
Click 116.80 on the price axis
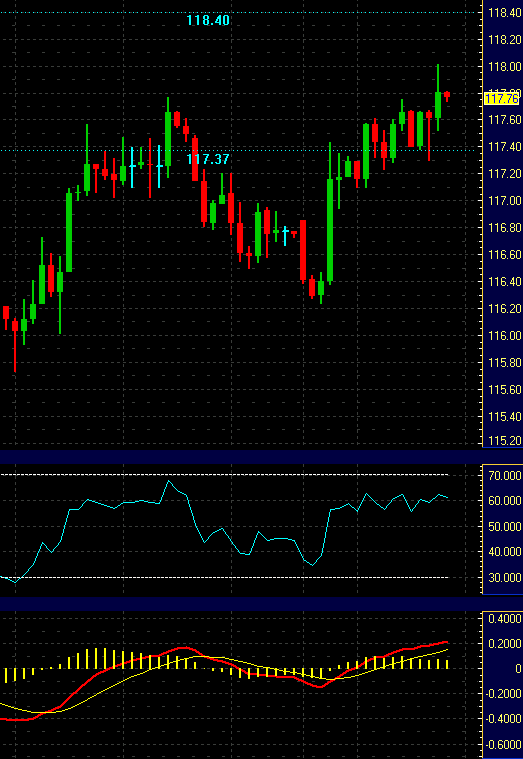tap(505, 228)
